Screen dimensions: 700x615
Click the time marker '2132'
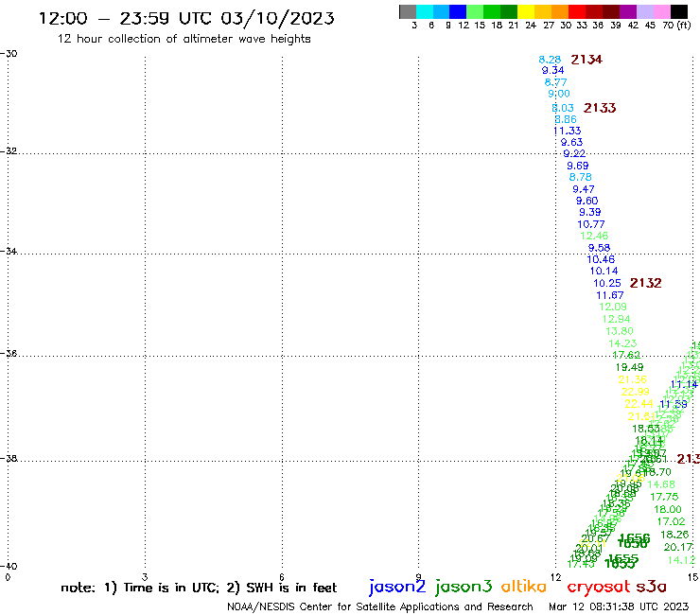click(x=645, y=283)
